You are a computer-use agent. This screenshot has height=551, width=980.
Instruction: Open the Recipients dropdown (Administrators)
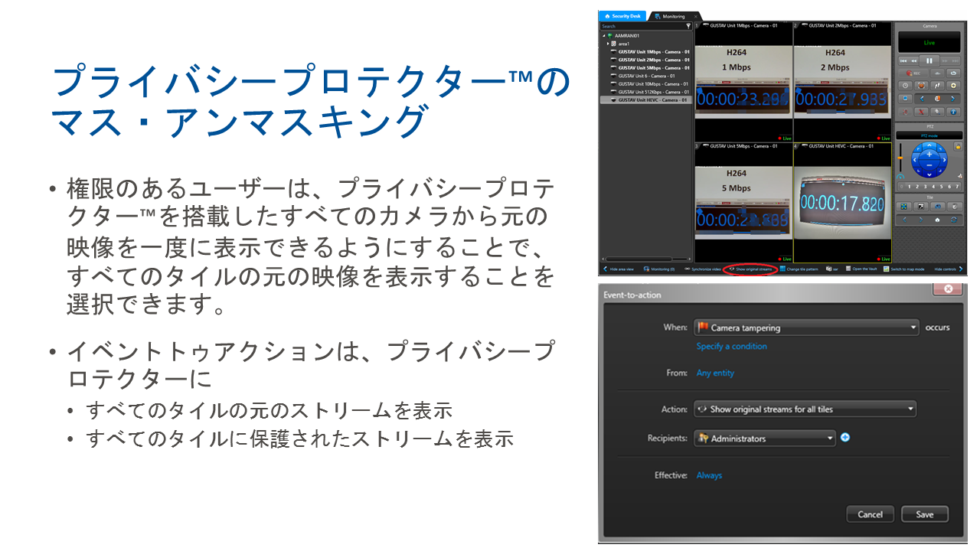[x=764, y=439]
